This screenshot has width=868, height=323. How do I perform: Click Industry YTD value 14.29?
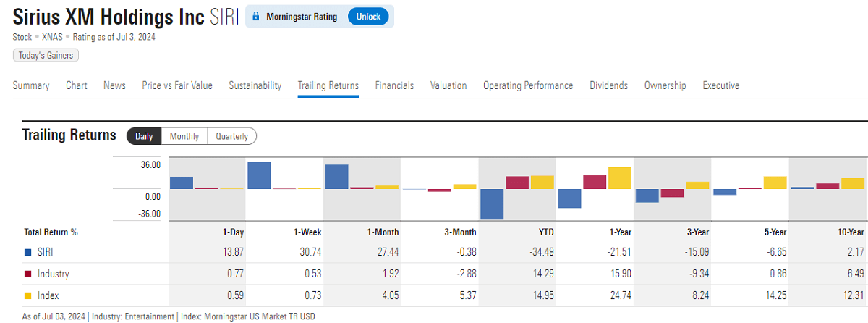(544, 274)
